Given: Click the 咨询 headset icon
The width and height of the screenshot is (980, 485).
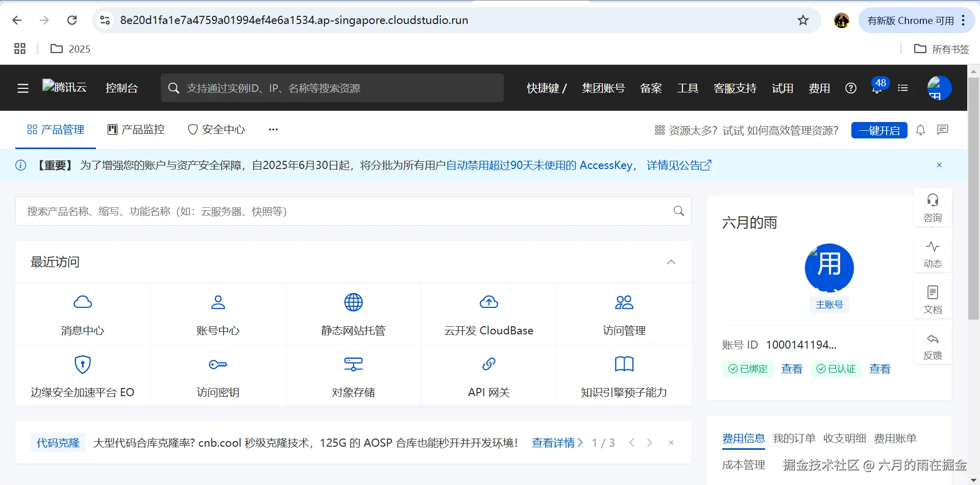Looking at the screenshot, I should (x=933, y=200).
